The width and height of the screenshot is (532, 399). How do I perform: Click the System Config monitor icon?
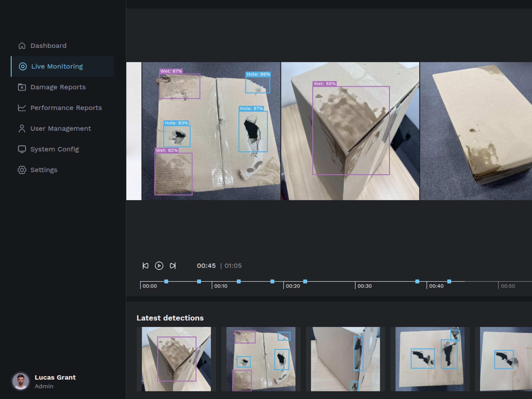pos(22,149)
